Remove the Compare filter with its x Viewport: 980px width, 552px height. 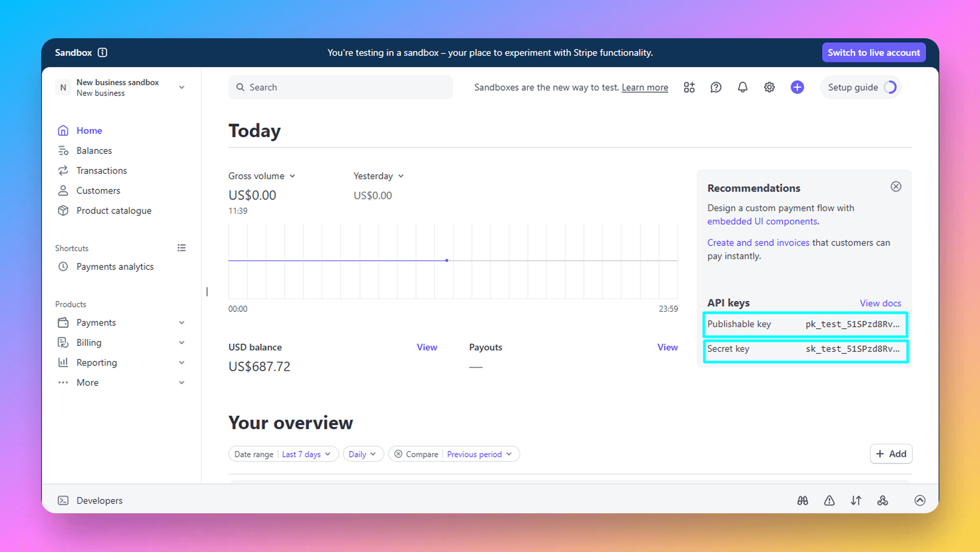pyautogui.click(x=398, y=454)
